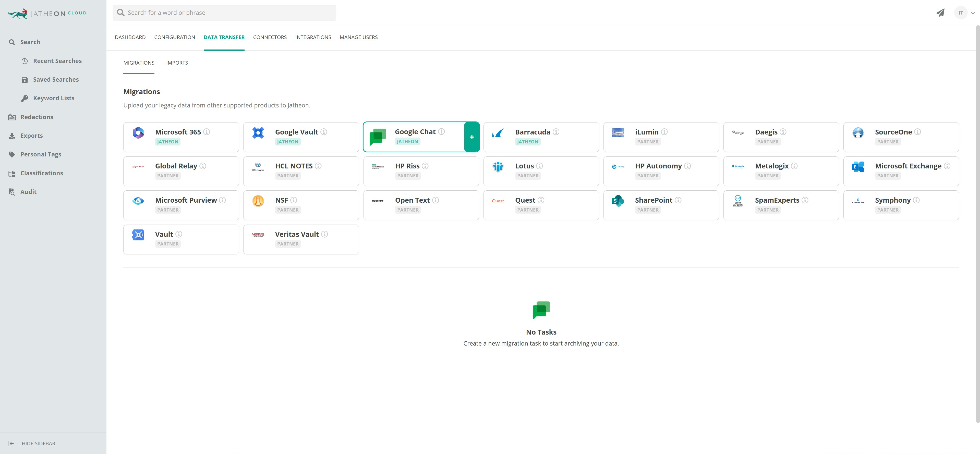Click the Veritas Vault logo icon

pos(258,235)
